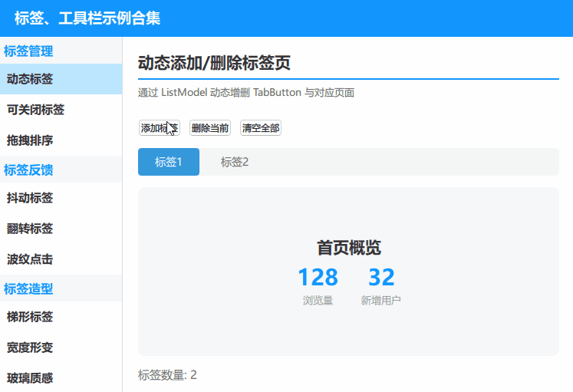Click the 添加标签 button
Image resolution: width=573 pixels, height=392 pixels.
pyautogui.click(x=160, y=128)
